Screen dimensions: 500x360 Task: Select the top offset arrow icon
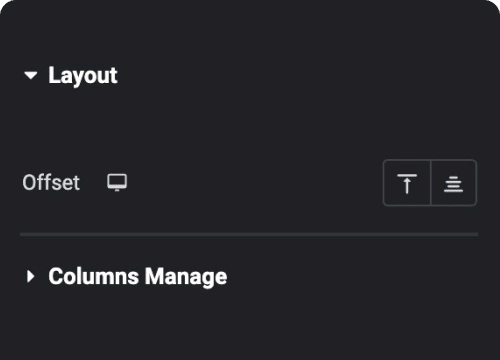[x=407, y=183]
